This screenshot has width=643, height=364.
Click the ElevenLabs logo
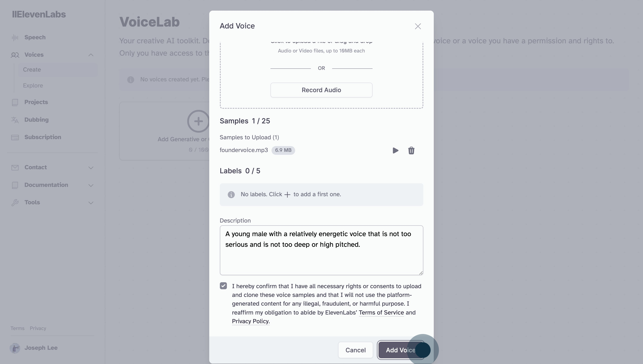(x=39, y=14)
